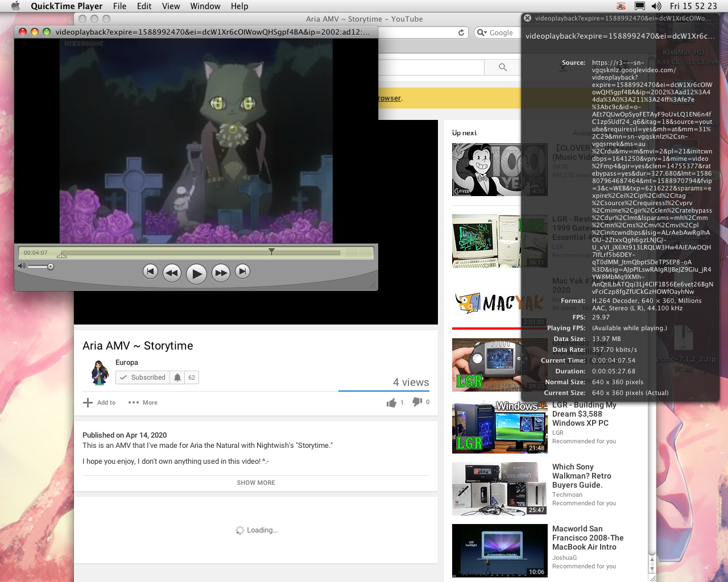The width and height of the screenshot is (728, 582).
Task: Click the Europa channel avatar
Action: 100,372
